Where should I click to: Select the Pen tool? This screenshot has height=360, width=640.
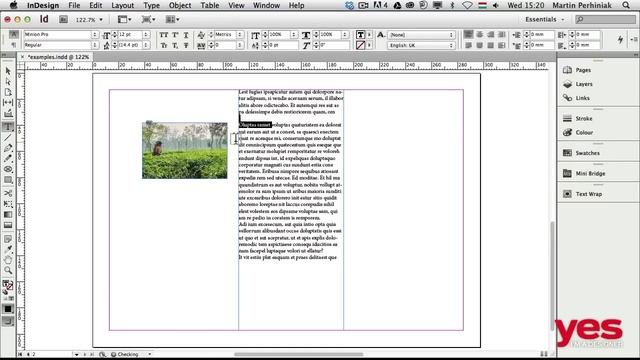[8, 148]
